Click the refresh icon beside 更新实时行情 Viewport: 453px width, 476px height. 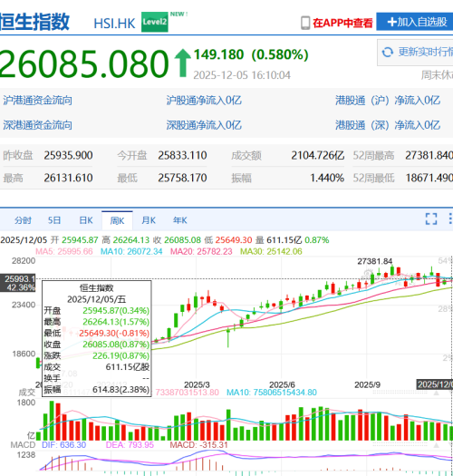[388, 53]
